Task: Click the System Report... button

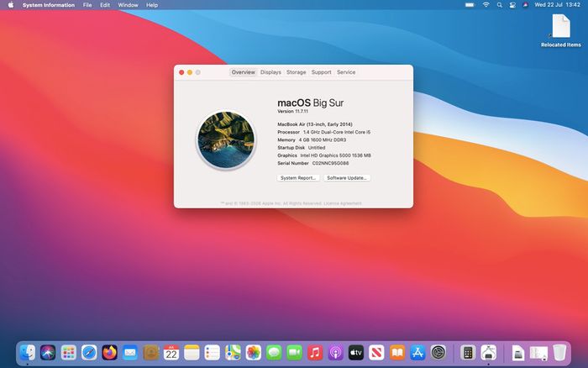Action: (x=298, y=178)
